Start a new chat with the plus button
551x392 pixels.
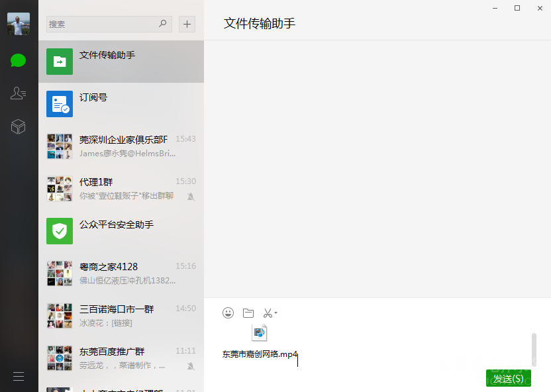pos(187,24)
